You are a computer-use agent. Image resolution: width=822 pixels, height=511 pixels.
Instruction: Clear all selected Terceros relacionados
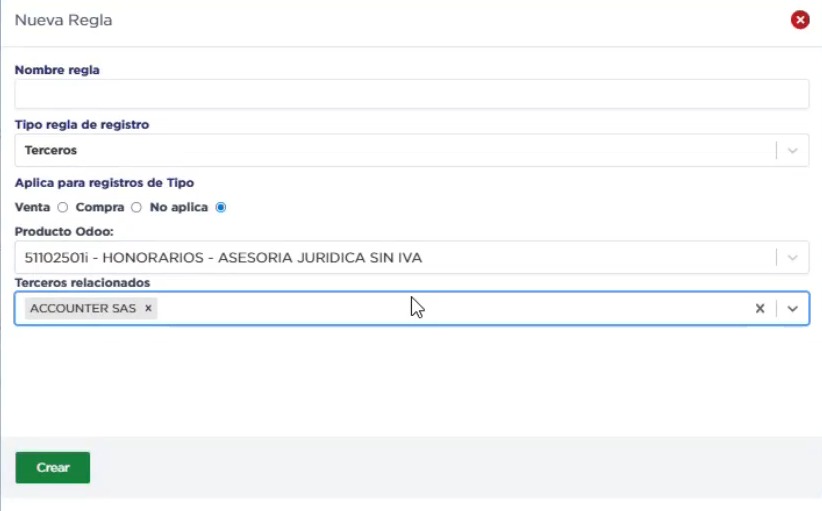tap(760, 309)
